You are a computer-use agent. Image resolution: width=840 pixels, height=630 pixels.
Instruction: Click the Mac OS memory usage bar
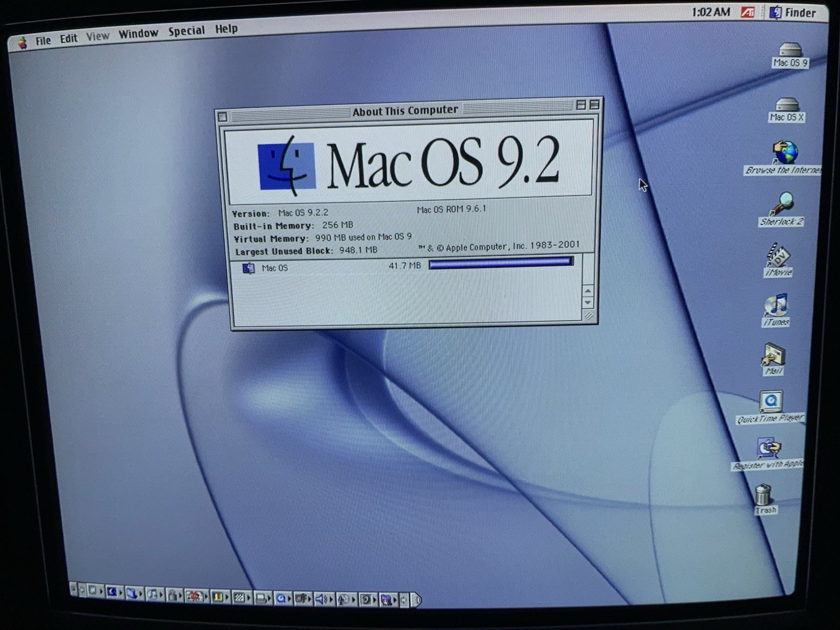point(501,262)
